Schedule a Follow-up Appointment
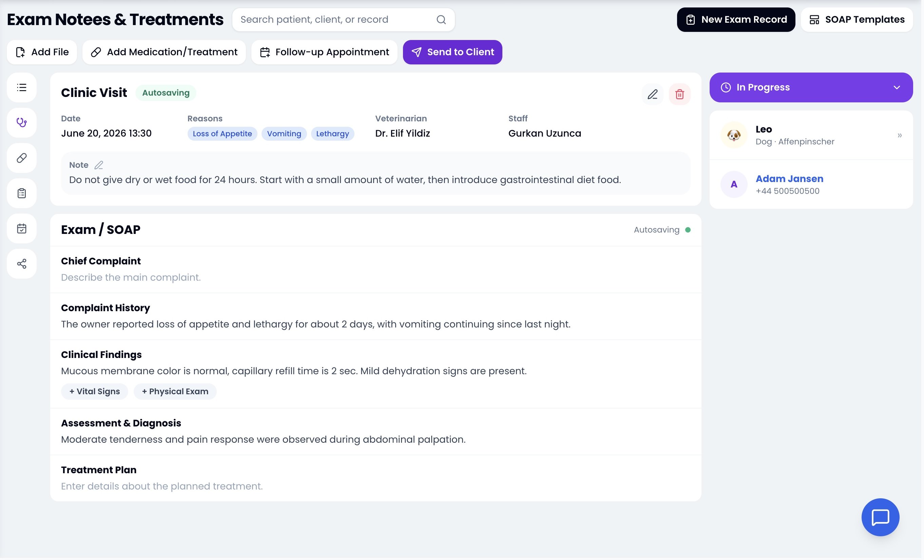Screen dimensions: 924x560 325,52
